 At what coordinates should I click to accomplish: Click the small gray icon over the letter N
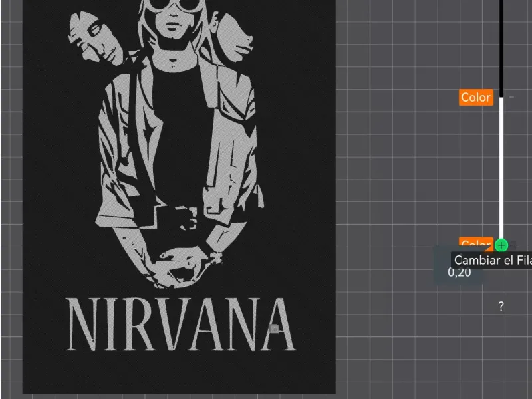274,329
